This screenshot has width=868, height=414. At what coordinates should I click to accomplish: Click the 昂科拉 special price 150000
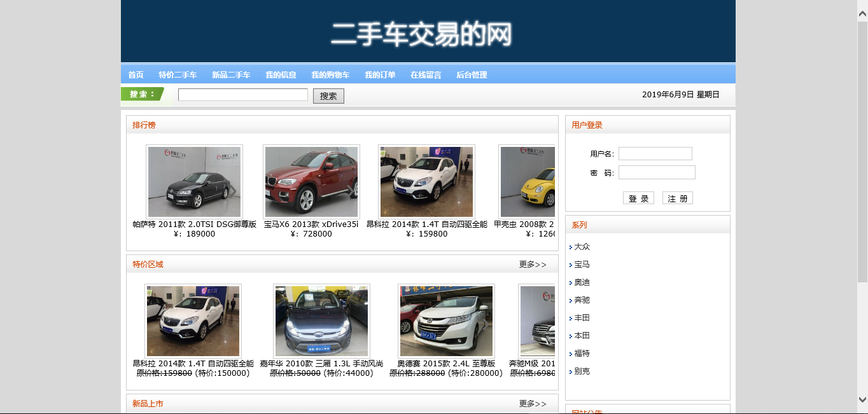tap(223, 373)
